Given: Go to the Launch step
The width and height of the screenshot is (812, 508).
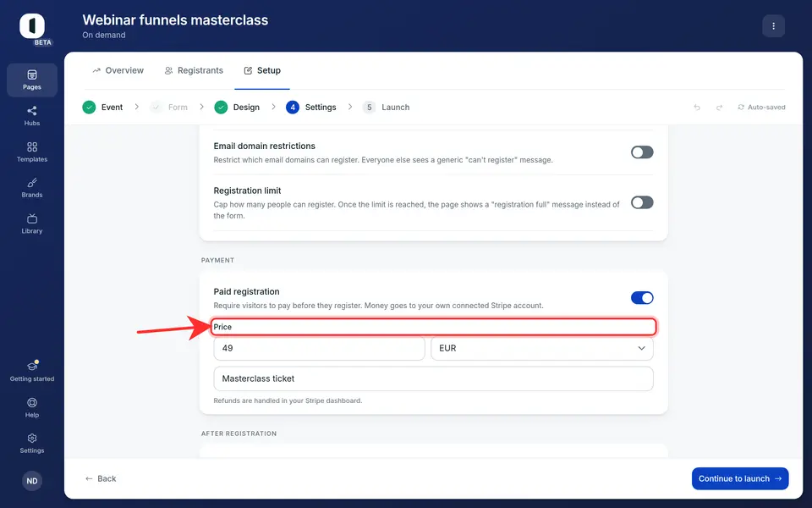Looking at the screenshot, I should (387, 108).
